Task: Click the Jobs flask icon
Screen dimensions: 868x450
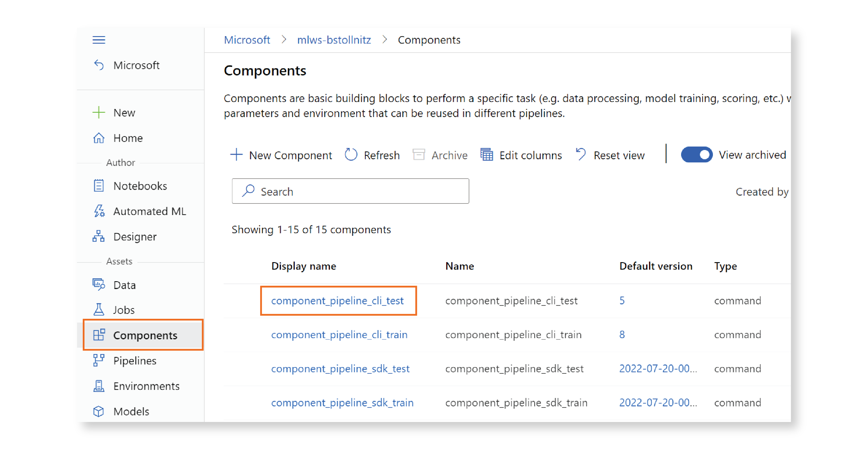Action: 99,310
